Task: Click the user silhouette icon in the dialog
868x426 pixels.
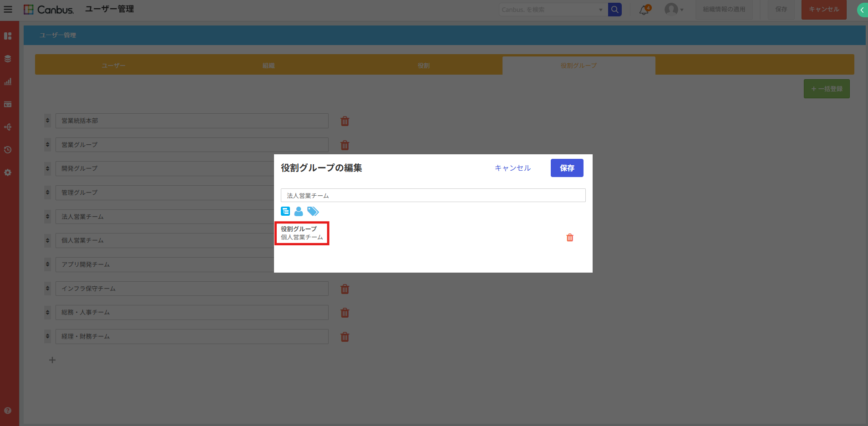Action: [299, 211]
